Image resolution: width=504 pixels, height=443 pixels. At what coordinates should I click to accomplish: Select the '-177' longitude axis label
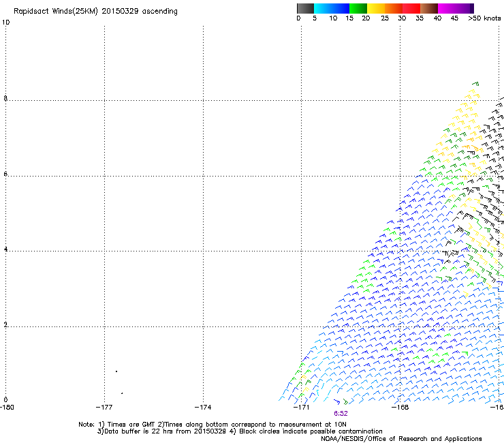[x=104, y=408]
